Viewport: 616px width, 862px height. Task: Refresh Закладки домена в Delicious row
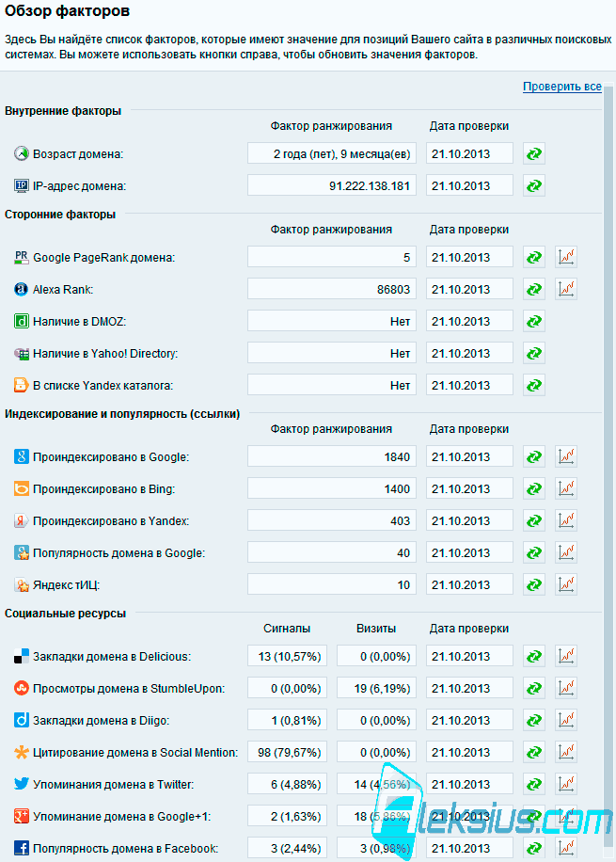(x=533, y=657)
